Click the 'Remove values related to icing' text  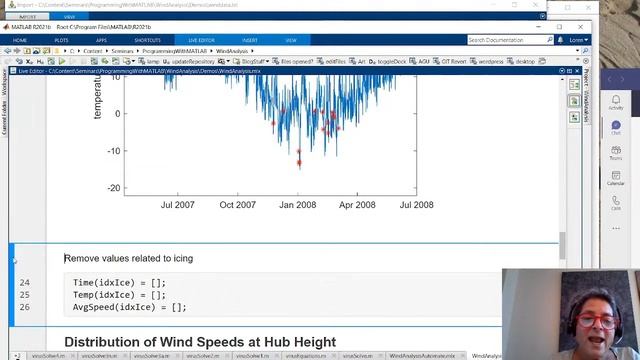(129, 258)
